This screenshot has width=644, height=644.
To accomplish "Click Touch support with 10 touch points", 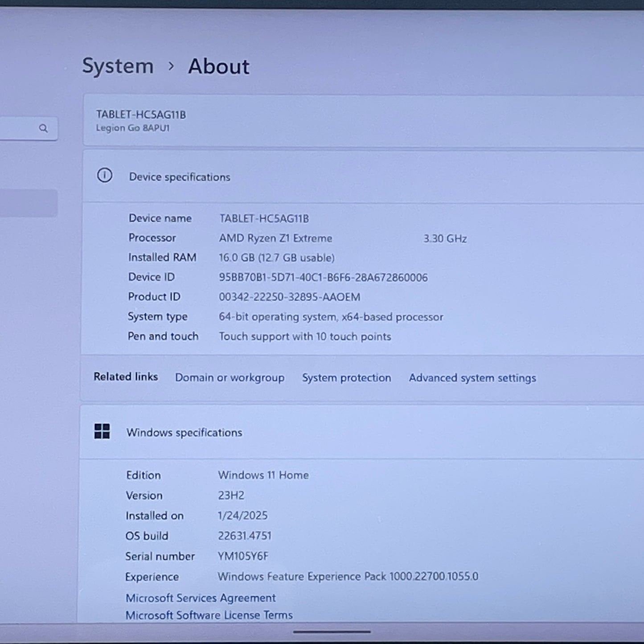I will coord(305,336).
